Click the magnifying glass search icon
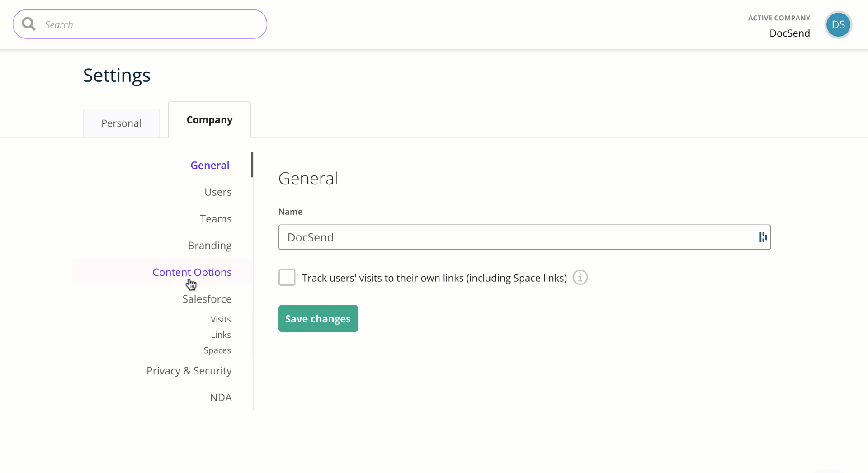This screenshot has height=473, width=868. 28,24
